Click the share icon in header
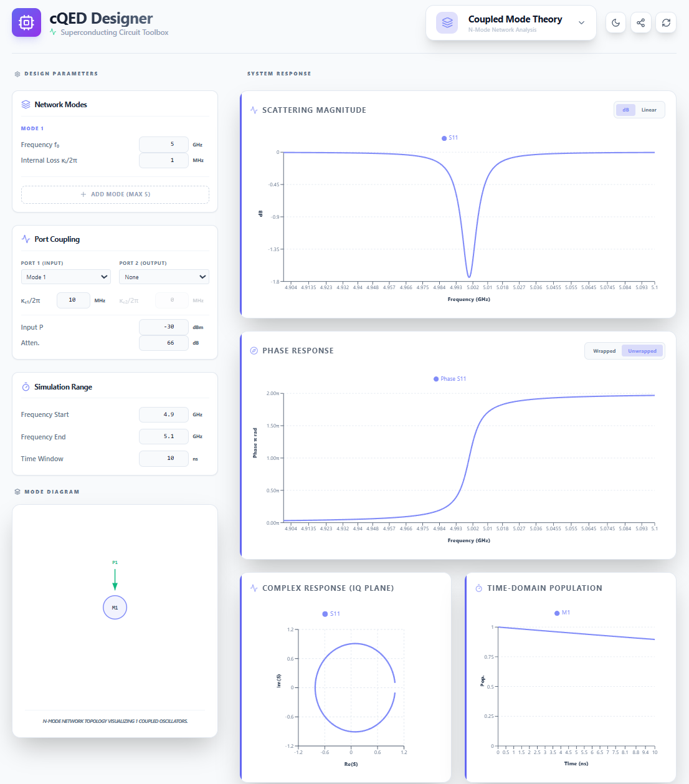Screen dimensions: 689x784 pyautogui.click(x=640, y=23)
